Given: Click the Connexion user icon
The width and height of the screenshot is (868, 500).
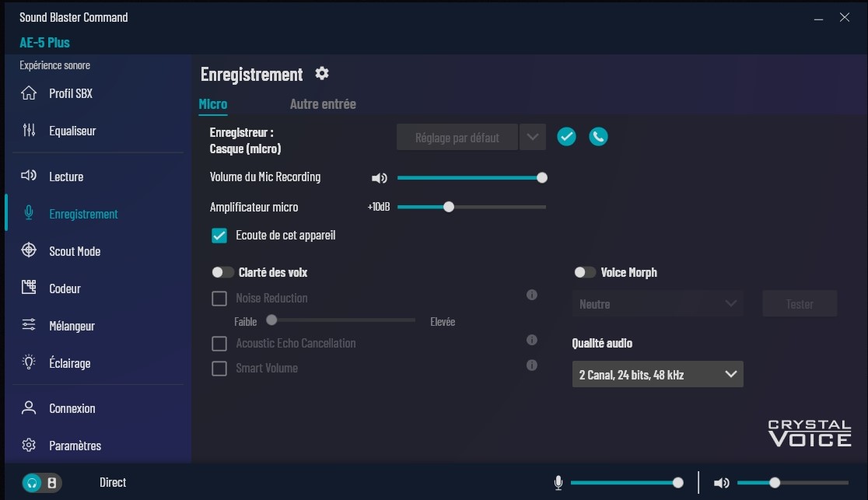Looking at the screenshot, I should point(29,408).
